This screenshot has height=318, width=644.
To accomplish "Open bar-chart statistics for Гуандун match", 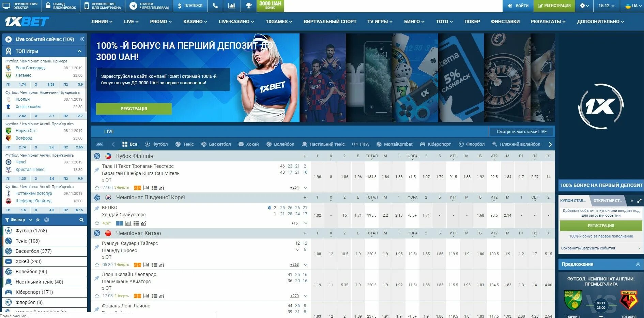I will coord(147,265).
